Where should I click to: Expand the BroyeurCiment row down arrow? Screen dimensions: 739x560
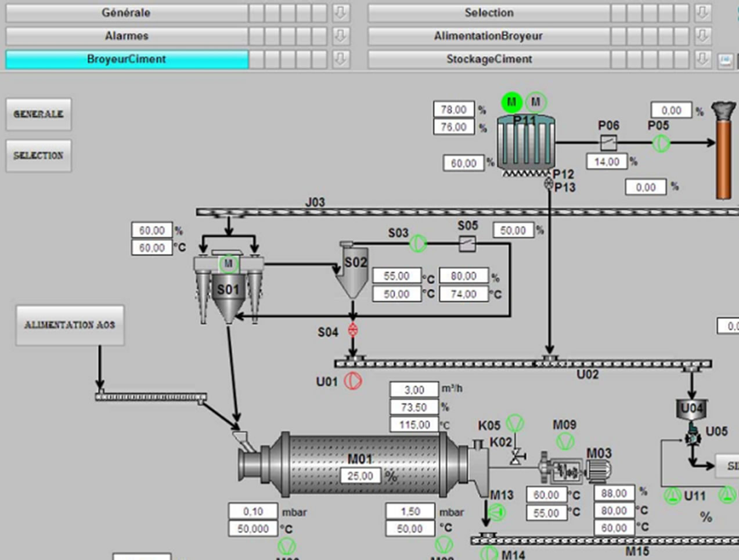click(x=341, y=59)
